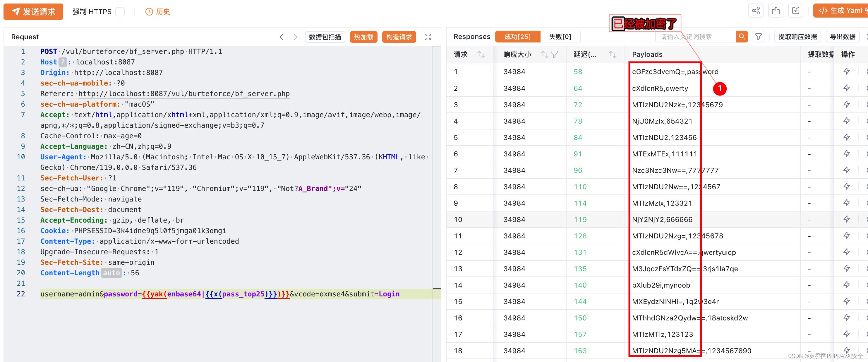Click the 热加载 button

click(363, 37)
